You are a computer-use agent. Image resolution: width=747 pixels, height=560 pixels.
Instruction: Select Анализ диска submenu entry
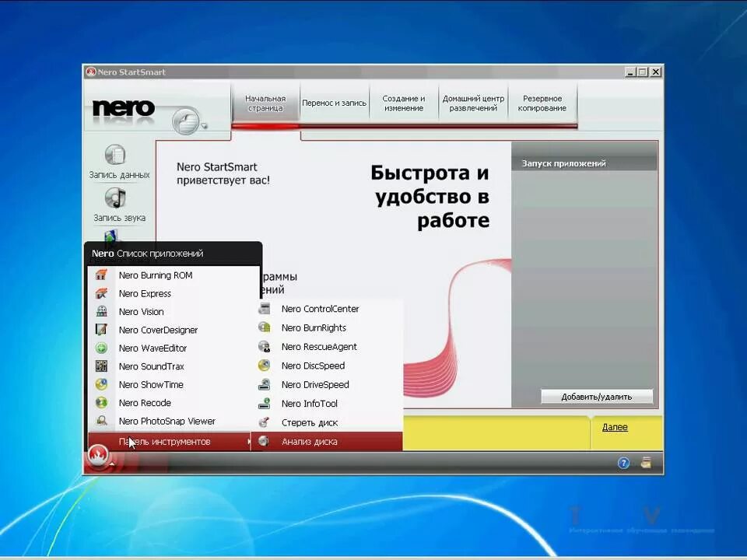click(327, 442)
